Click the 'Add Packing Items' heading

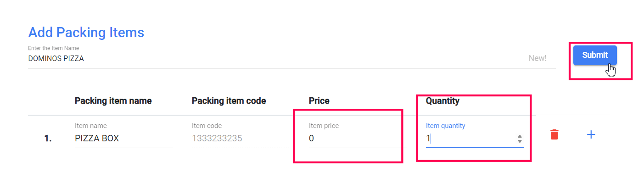86,33
